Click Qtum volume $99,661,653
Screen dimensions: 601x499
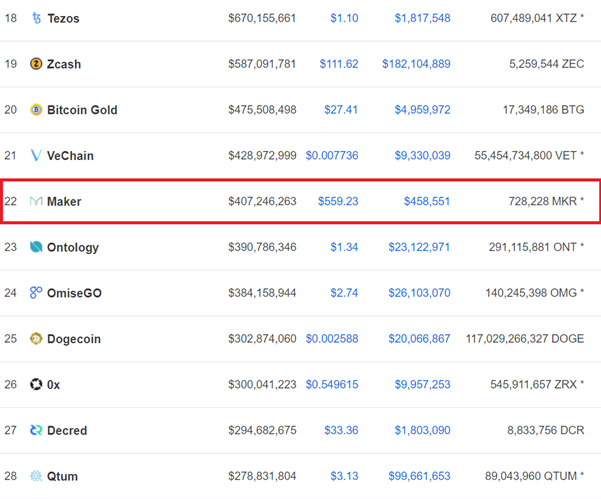coord(419,476)
